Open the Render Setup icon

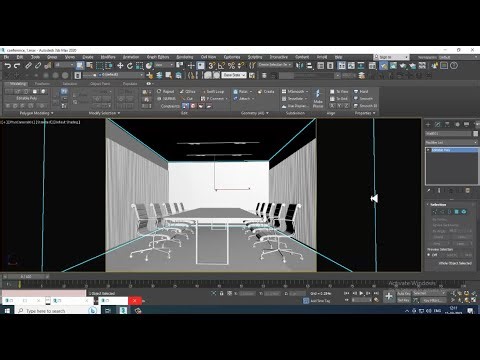[x=384, y=66]
